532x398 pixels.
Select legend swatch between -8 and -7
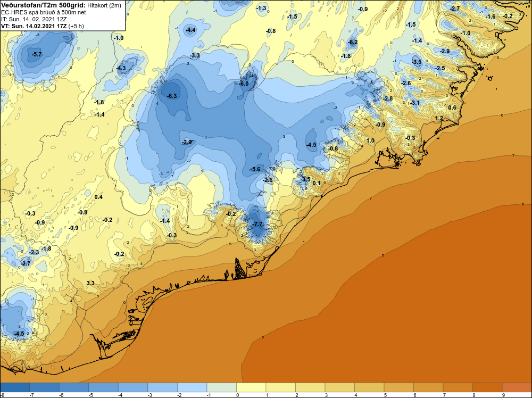tap(15, 387)
